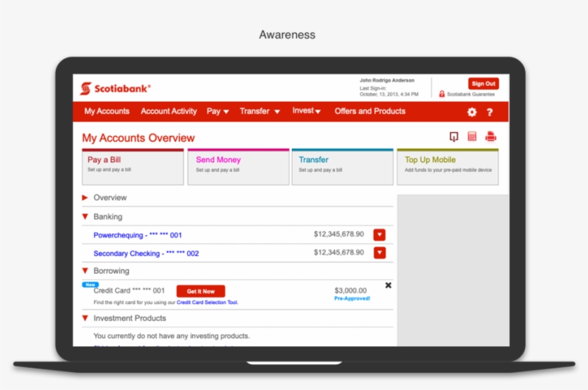Click the Sign Out button
Image resolution: width=588 pixels, height=390 pixels.
click(483, 84)
